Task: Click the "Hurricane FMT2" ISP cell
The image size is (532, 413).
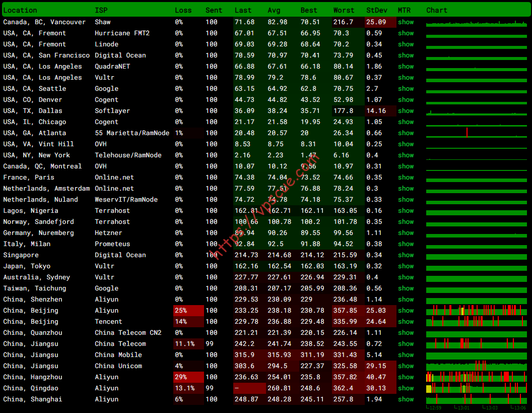Action: [122, 33]
